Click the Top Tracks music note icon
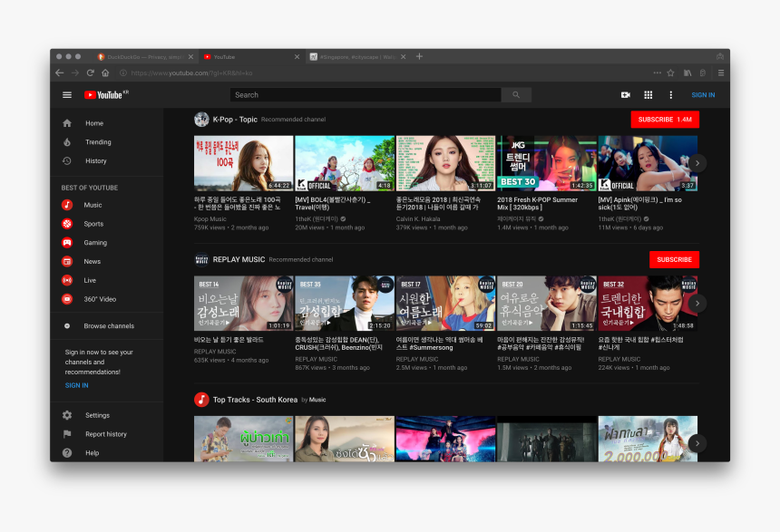This screenshot has width=780, height=532. click(201, 400)
